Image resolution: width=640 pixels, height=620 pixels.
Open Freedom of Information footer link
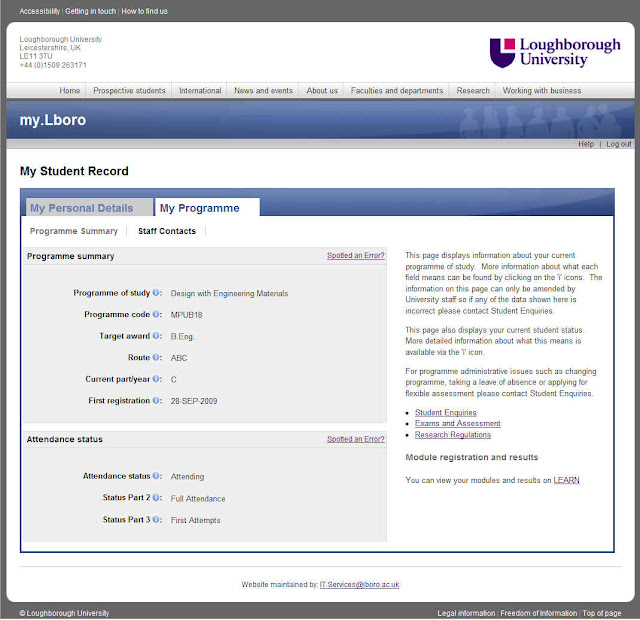(x=539, y=613)
